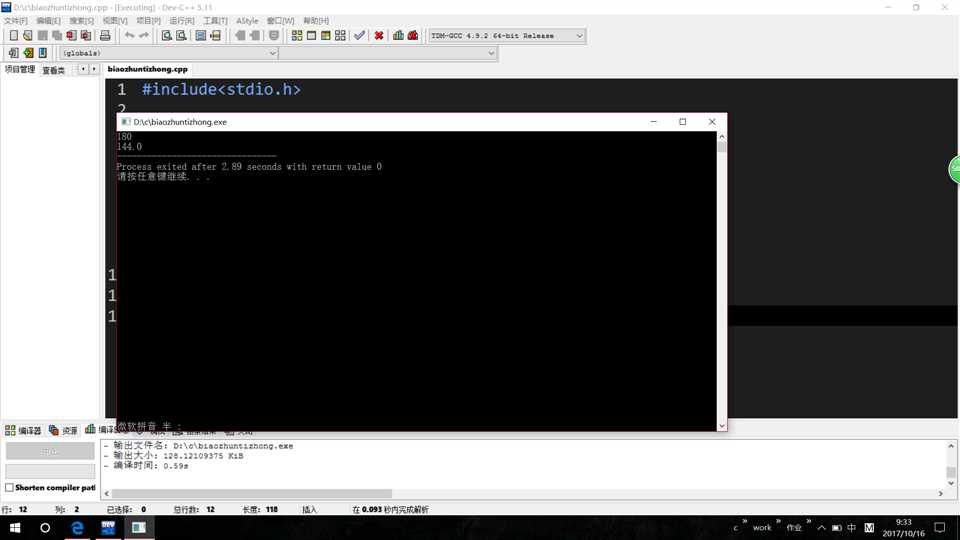960x540 pixels.
Task: Open the Action Center notification icon
Action: coord(940,528)
